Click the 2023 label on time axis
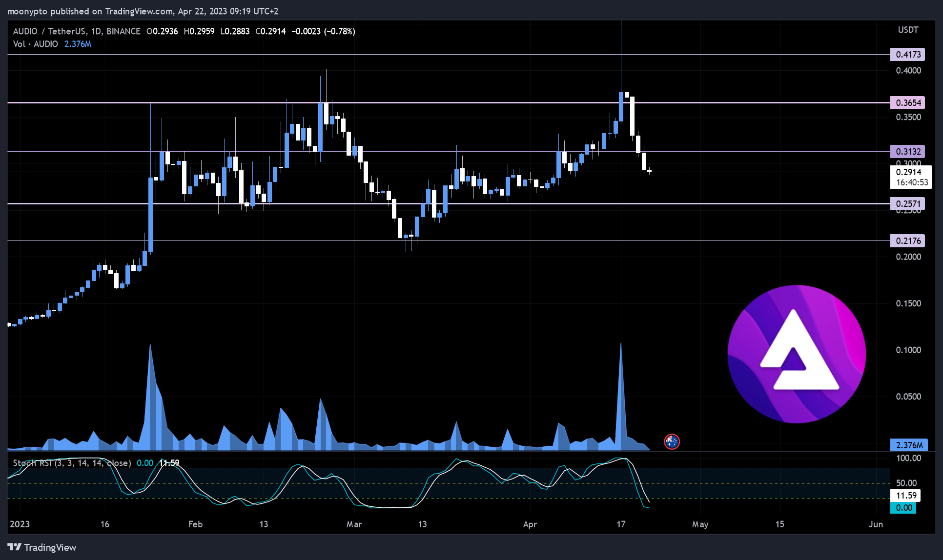This screenshot has width=943, height=560. (20, 524)
